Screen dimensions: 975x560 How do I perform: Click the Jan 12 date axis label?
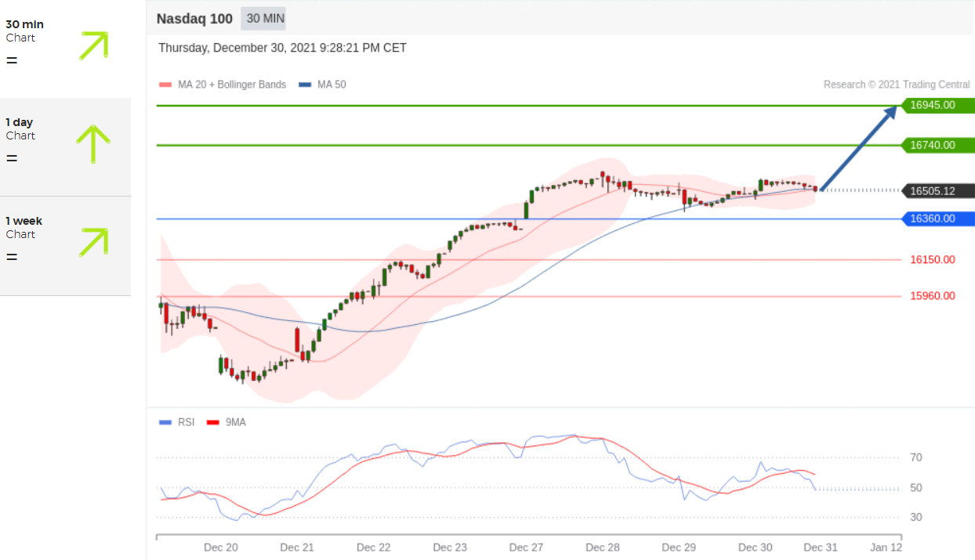click(x=886, y=547)
